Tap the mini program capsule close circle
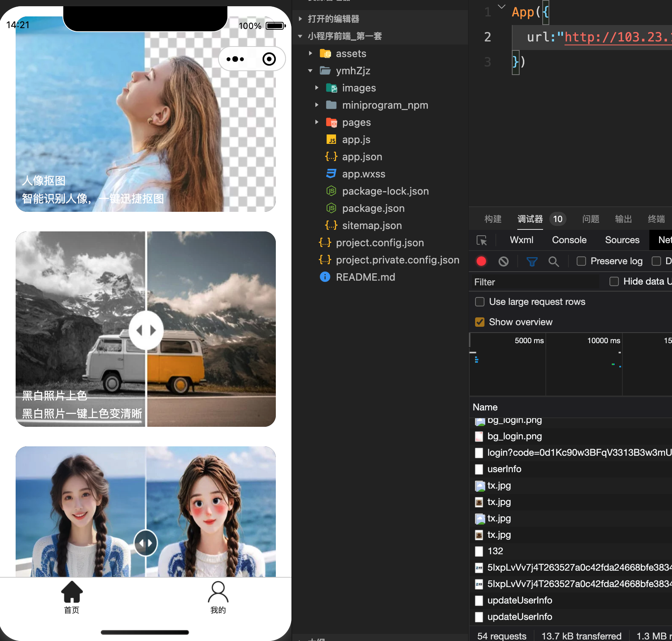This screenshot has width=672, height=641. [x=269, y=59]
